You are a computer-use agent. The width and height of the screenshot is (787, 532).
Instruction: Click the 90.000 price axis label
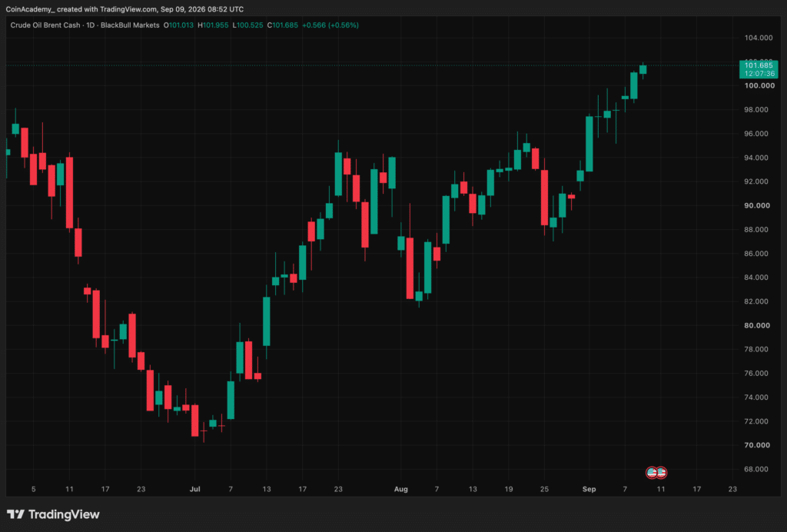pos(757,205)
